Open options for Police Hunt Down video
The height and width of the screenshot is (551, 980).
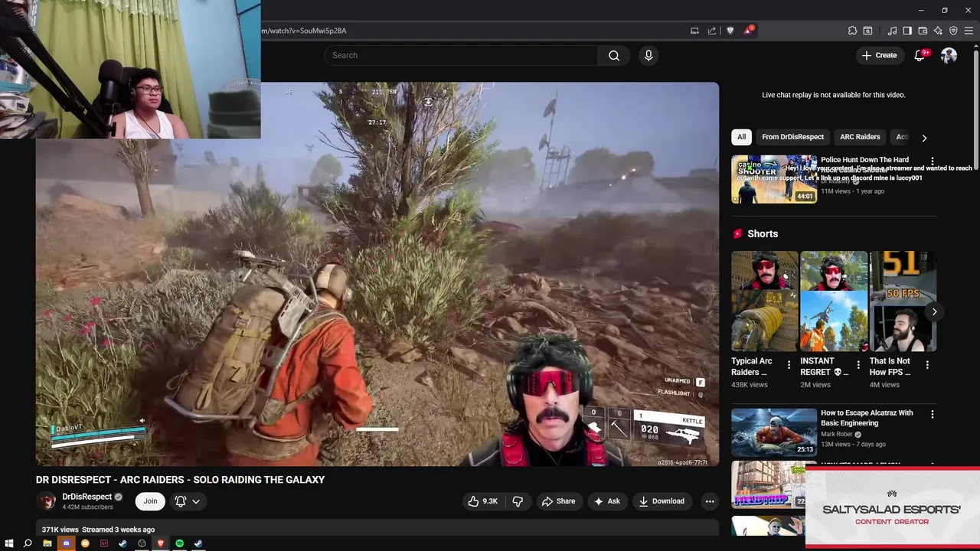(x=932, y=161)
